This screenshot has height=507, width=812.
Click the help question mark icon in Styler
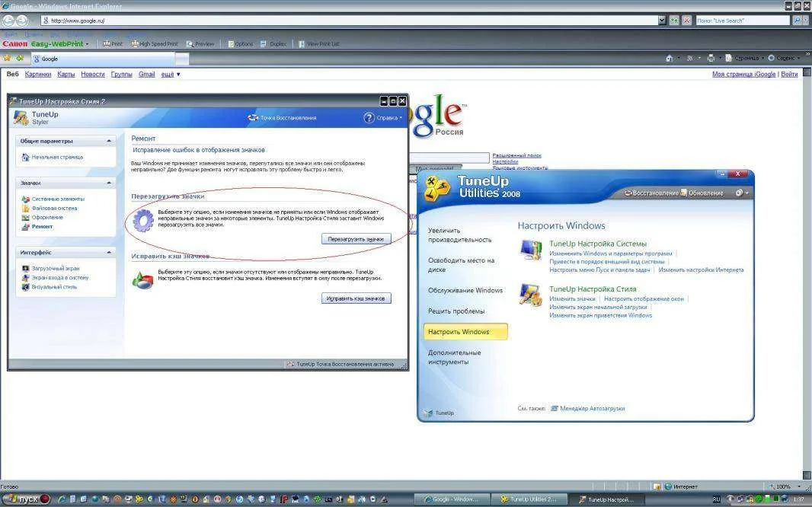click(369, 118)
